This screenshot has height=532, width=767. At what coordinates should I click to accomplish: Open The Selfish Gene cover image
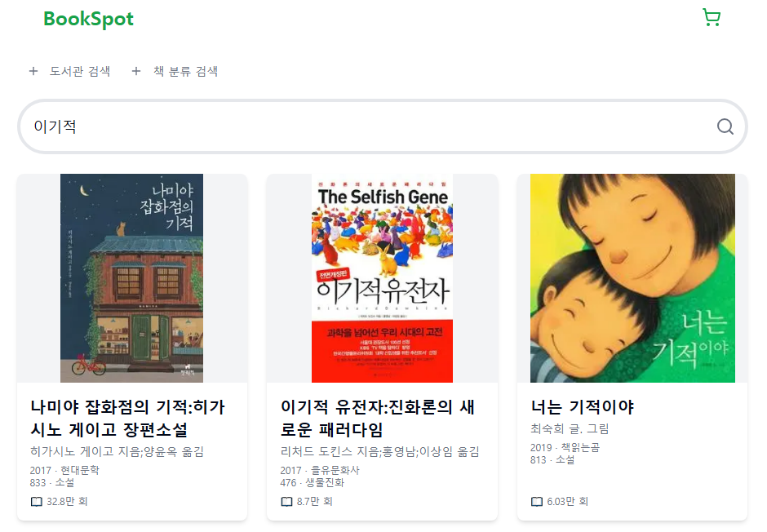point(382,278)
